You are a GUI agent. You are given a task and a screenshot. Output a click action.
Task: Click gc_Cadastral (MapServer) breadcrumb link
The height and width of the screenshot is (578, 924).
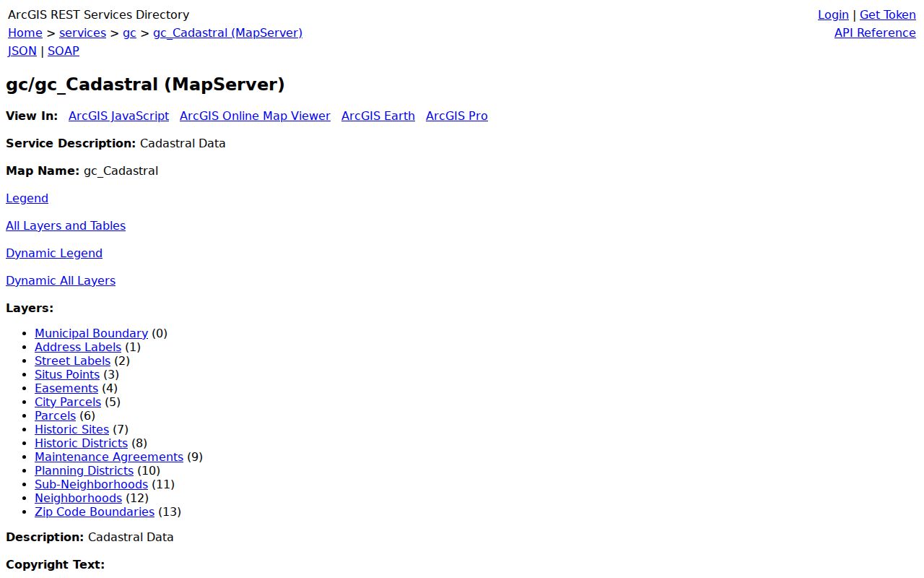point(227,33)
